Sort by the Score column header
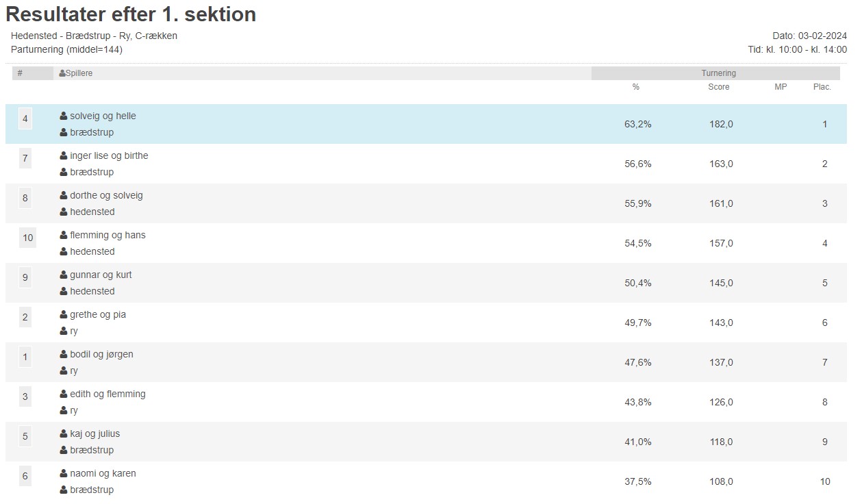The width and height of the screenshot is (862, 504). [718, 87]
